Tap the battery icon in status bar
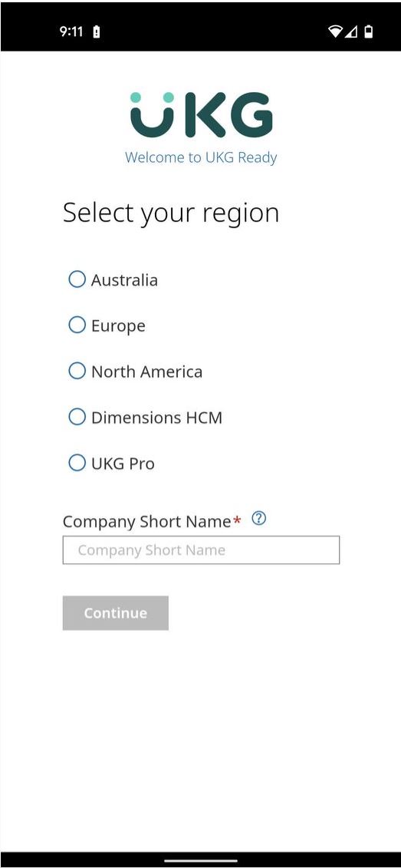This screenshot has width=401, height=868. point(368,31)
